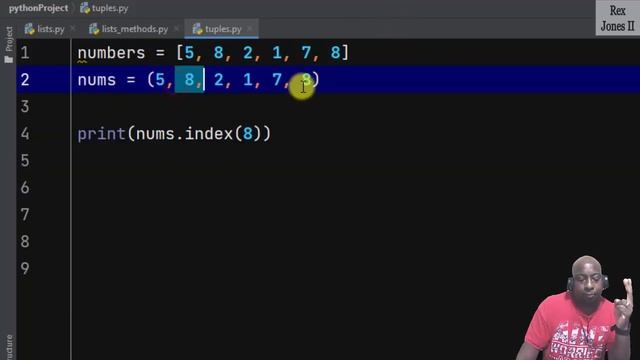Viewport: 640px width, 360px height.
Task: Open the Project tool window sidebar button
Action: tap(9, 44)
